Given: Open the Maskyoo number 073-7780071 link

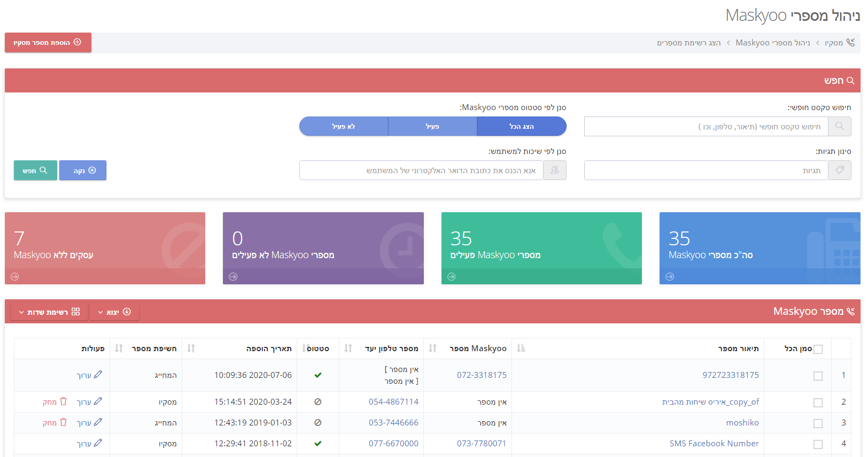Looking at the screenshot, I should coord(482,444).
